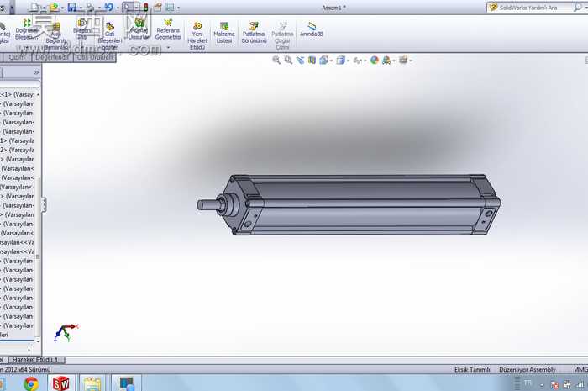The width and height of the screenshot is (588, 391).
Task: Select the '<1> (Varsay' tree row
Action: (x=18, y=94)
